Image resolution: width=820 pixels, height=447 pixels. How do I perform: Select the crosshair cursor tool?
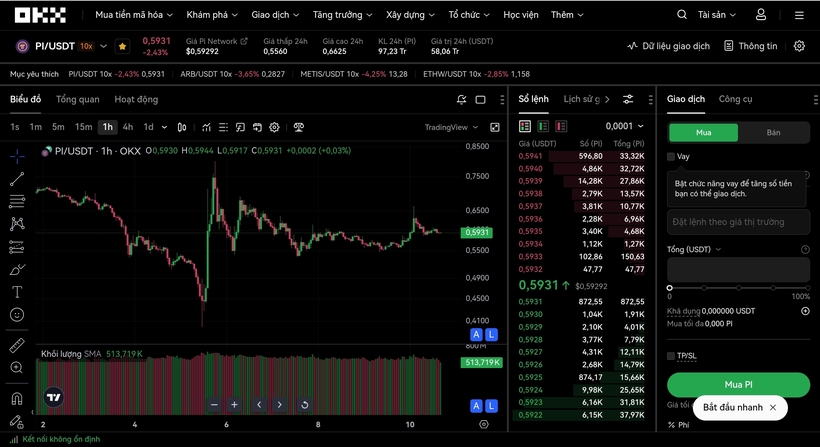[x=17, y=156]
